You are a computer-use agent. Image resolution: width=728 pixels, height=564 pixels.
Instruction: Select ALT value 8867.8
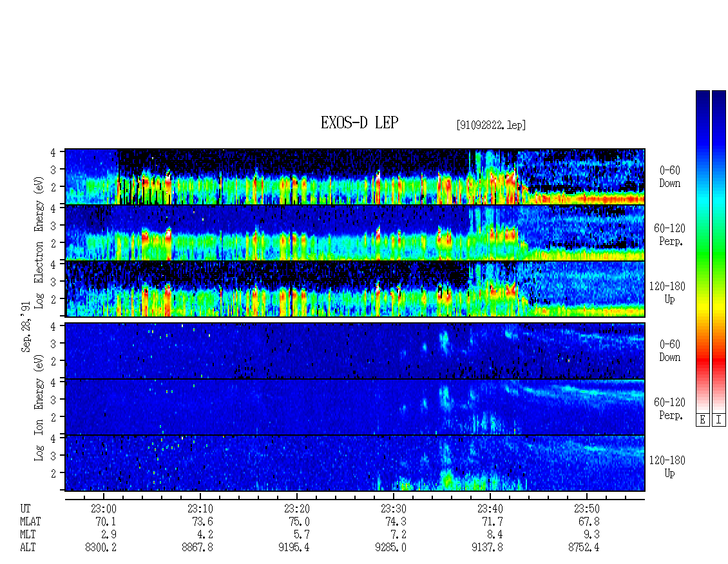pyautogui.click(x=197, y=548)
